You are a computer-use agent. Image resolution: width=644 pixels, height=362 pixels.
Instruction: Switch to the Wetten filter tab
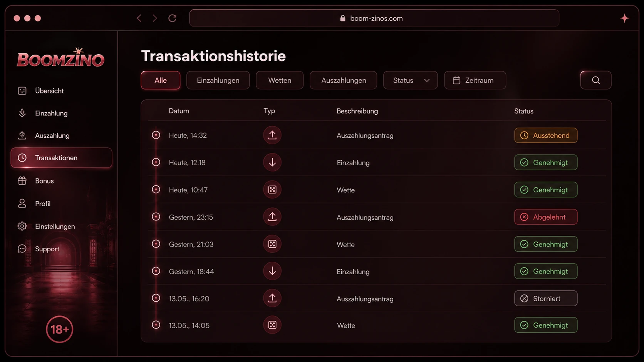click(280, 80)
